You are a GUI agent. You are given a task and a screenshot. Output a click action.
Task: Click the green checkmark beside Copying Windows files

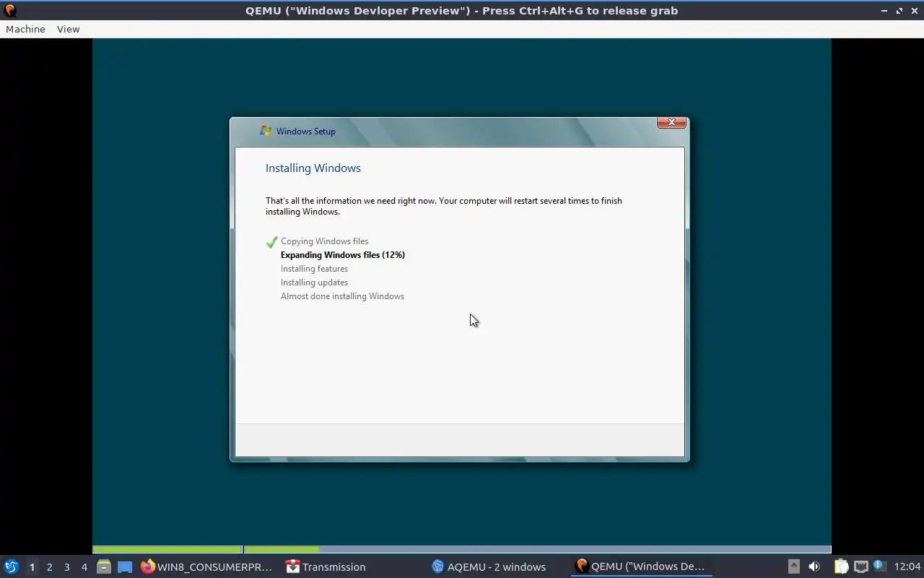(x=271, y=242)
